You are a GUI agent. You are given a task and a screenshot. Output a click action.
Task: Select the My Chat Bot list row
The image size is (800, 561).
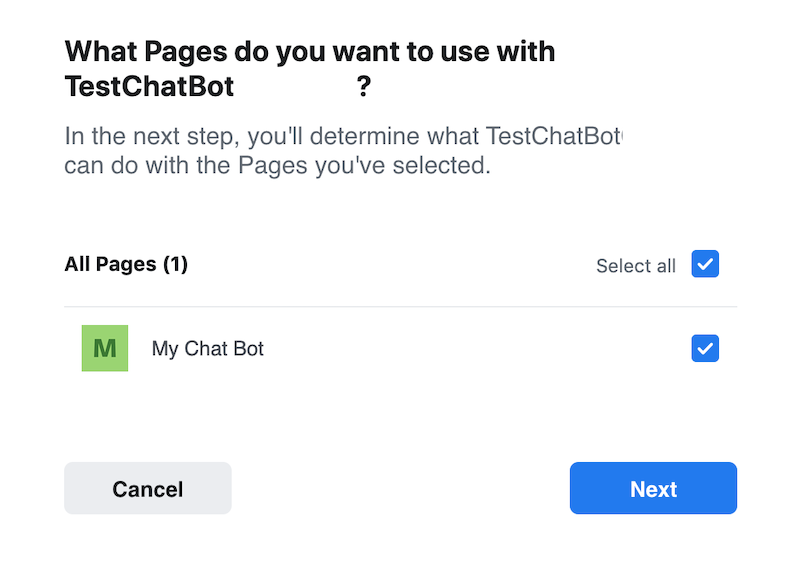coord(401,348)
